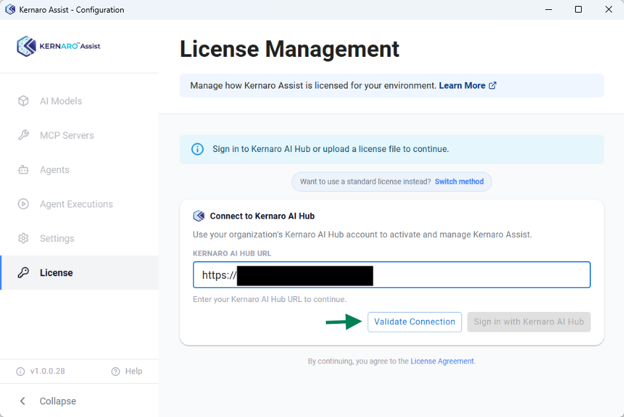Focus the Kernaro AI Hub URL field
Viewport: 624px width, 417px height.
[392, 275]
